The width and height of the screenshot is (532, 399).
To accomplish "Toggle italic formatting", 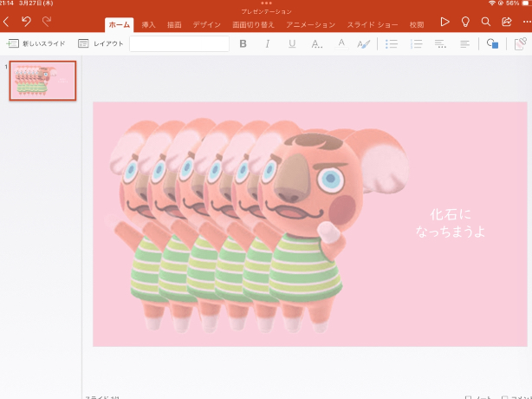I will pyautogui.click(x=268, y=44).
